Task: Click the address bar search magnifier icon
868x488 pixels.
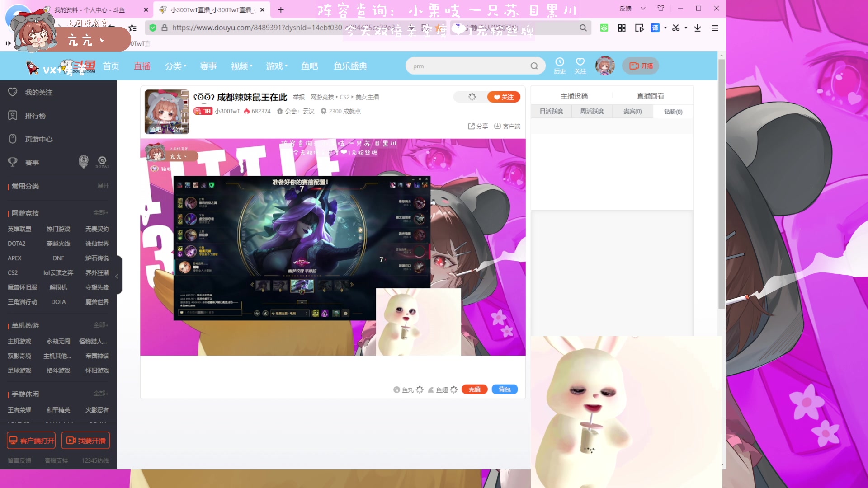Action: coord(583,28)
